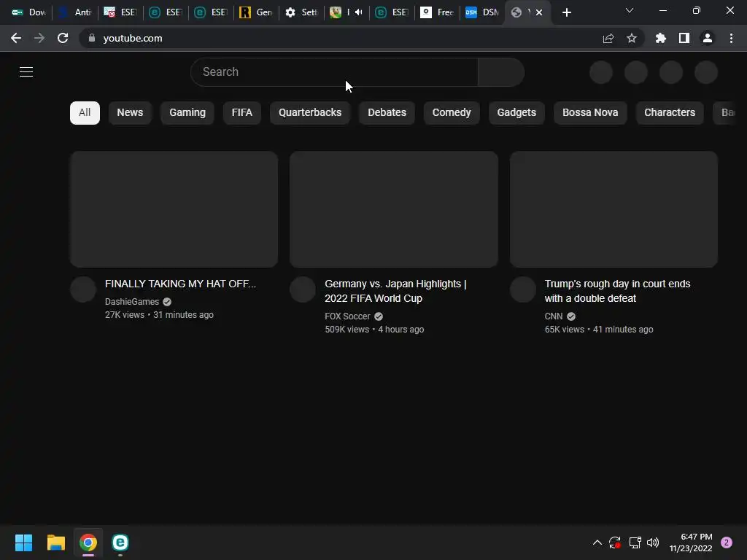
Task: Select the Debates filter chip
Action: (387, 113)
